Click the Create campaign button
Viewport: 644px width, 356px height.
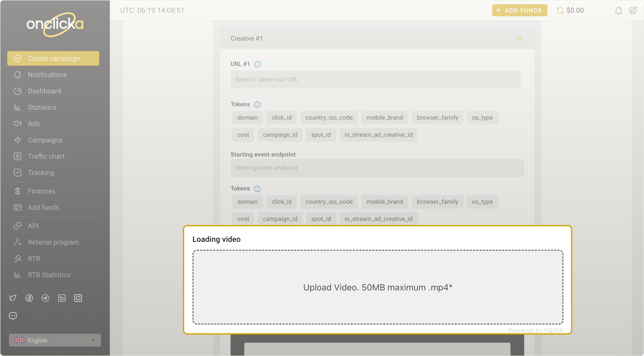click(53, 59)
